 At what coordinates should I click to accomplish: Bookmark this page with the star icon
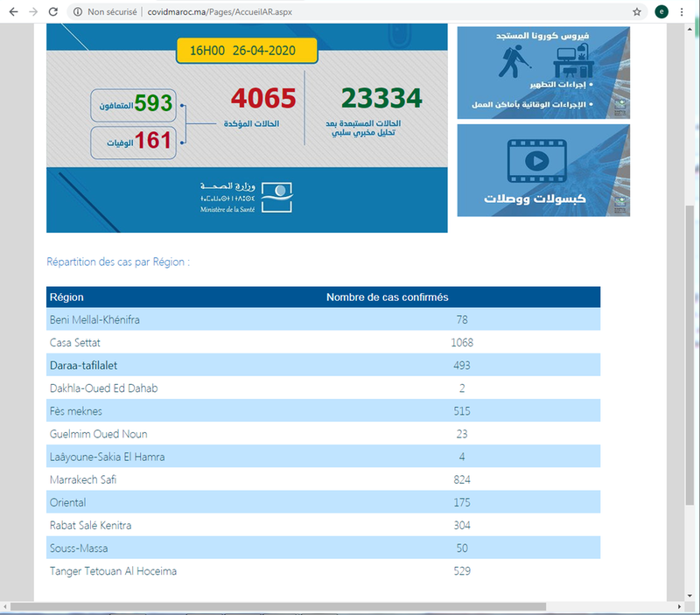pyautogui.click(x=637, y=12)
